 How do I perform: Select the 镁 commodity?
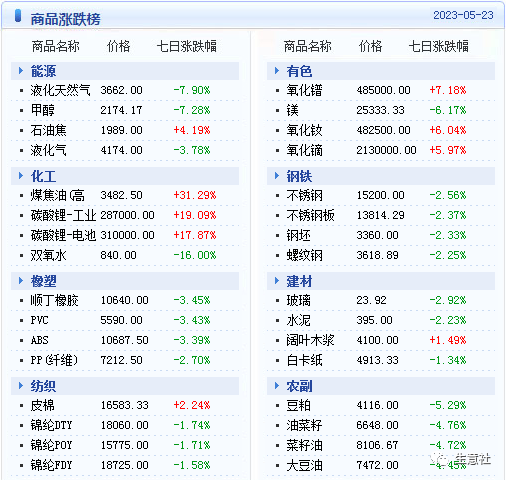click(292, 110)
